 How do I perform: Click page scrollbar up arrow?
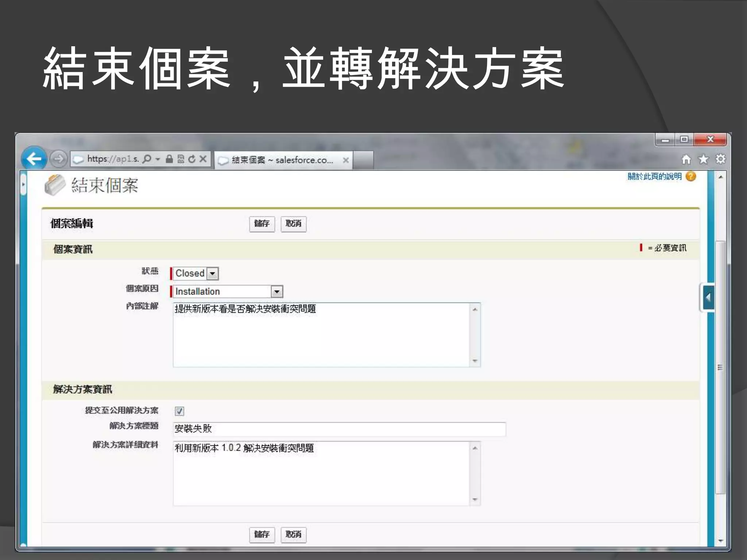click(720, 177)
